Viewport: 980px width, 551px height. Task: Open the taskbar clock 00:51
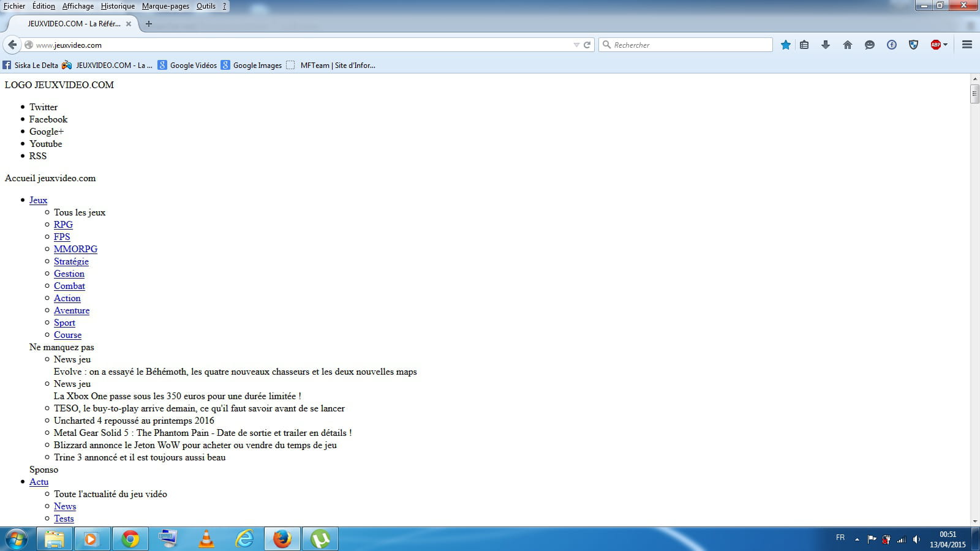(948, 539)
